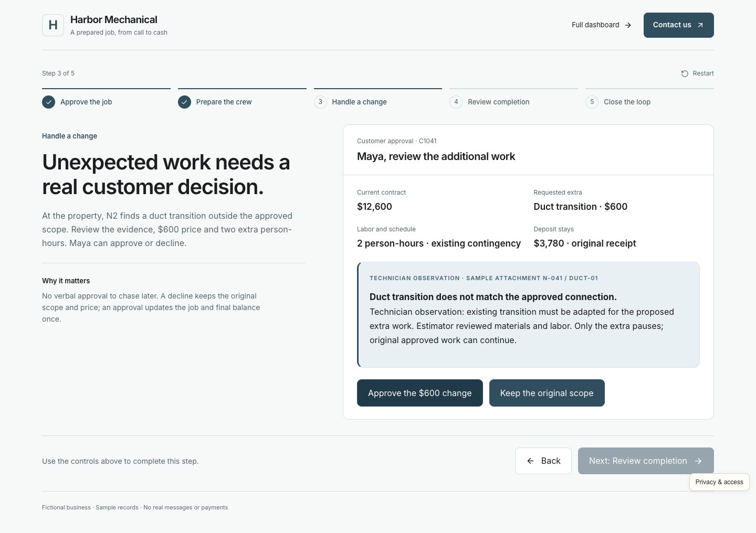Click the step 5 number circle

click(592, 102)
